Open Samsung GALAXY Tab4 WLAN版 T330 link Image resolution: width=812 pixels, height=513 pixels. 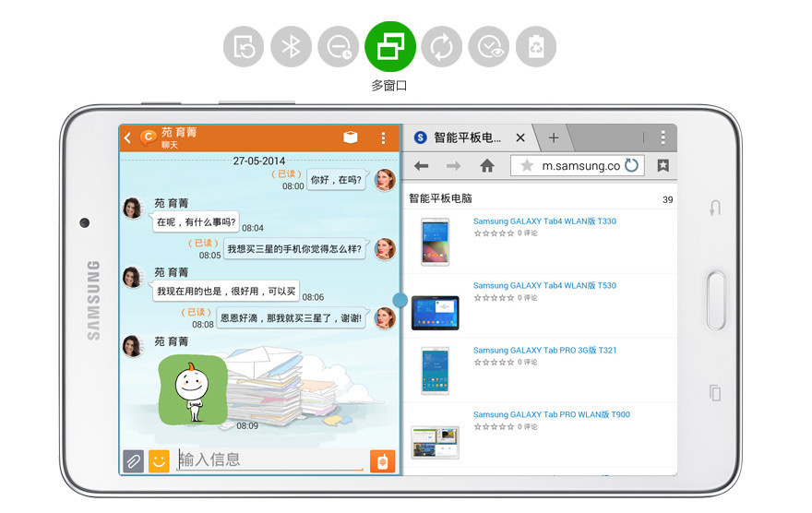pyautogui.click(x=544, y=221)
